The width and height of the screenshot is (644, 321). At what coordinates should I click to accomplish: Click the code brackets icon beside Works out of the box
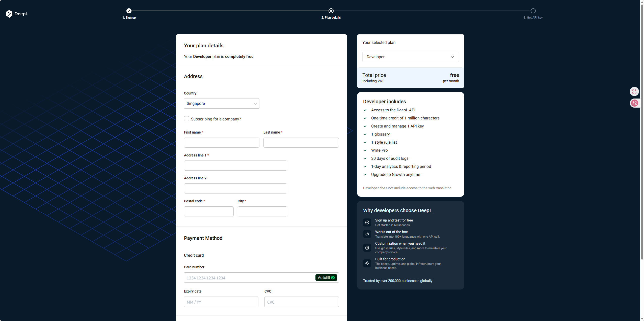367,234
